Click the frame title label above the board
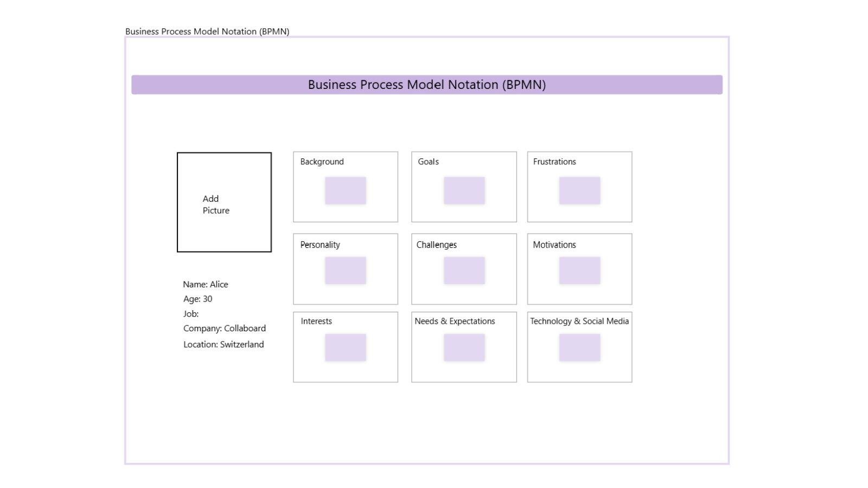The image size is (868, 488). (x=207, y=31)
